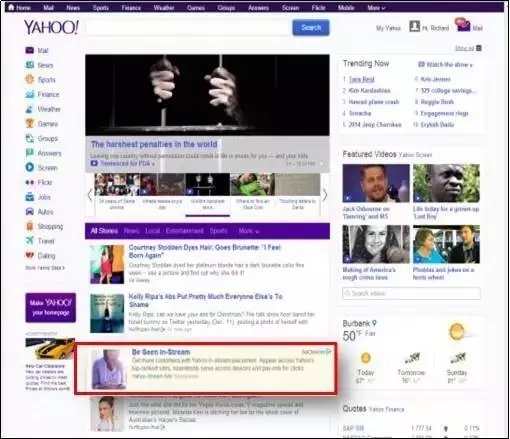
Task: Click the main Yahoo search field
Action: click(188, 28)
